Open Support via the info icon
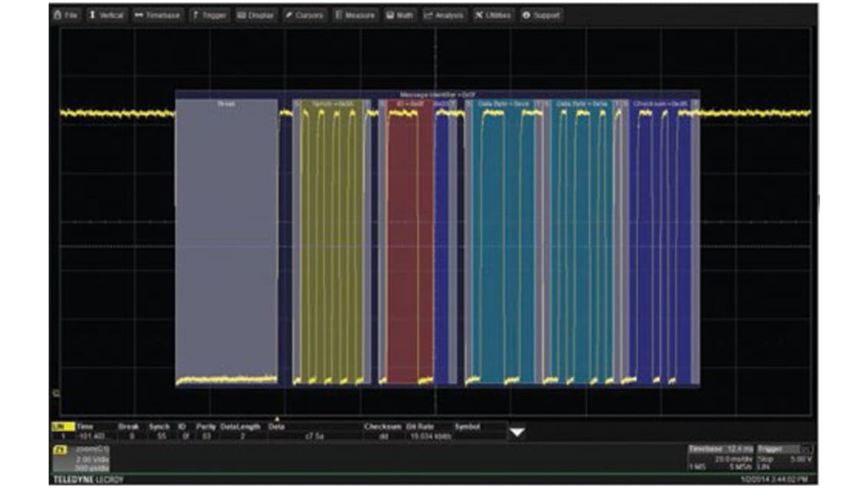The image size is (868, 488). (526, 15)
